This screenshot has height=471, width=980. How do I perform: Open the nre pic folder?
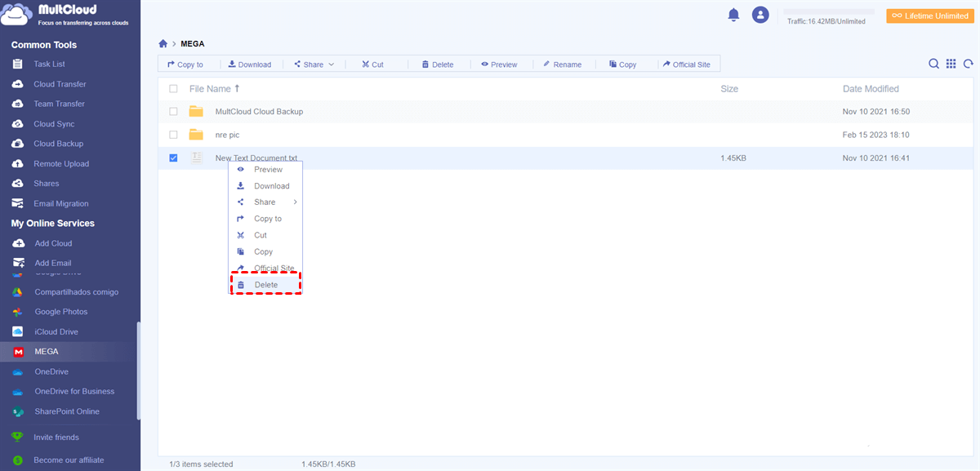(x=227, y=135)
